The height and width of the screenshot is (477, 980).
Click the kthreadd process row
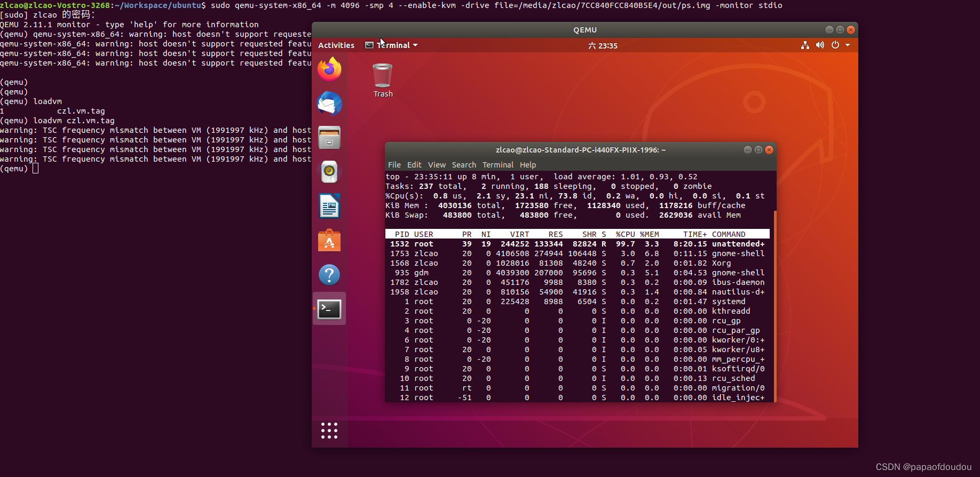click(578, 311)
